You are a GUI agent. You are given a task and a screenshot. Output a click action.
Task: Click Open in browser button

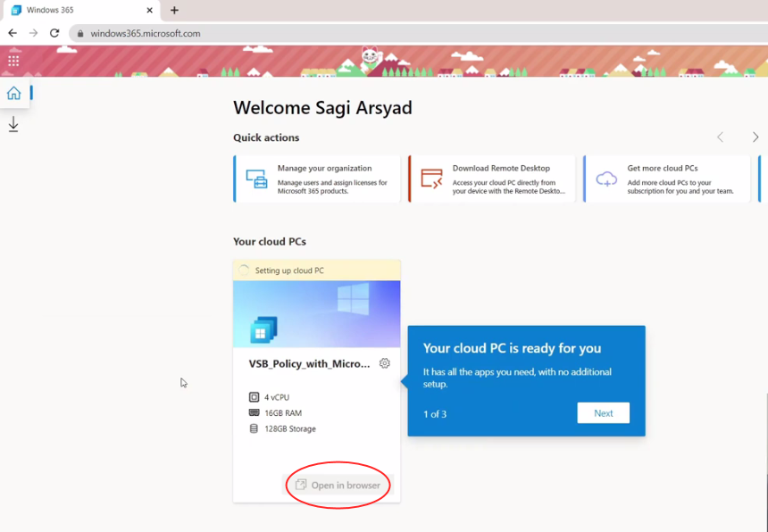pyautogui.click(x=338, y=485)
